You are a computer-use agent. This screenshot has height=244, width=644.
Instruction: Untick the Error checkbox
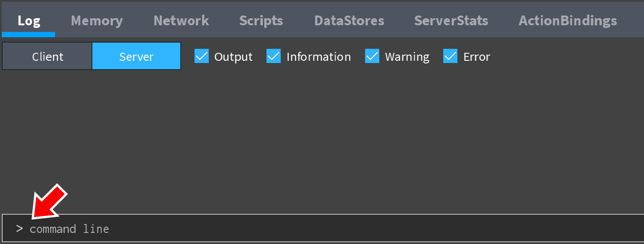click(450, 56)
